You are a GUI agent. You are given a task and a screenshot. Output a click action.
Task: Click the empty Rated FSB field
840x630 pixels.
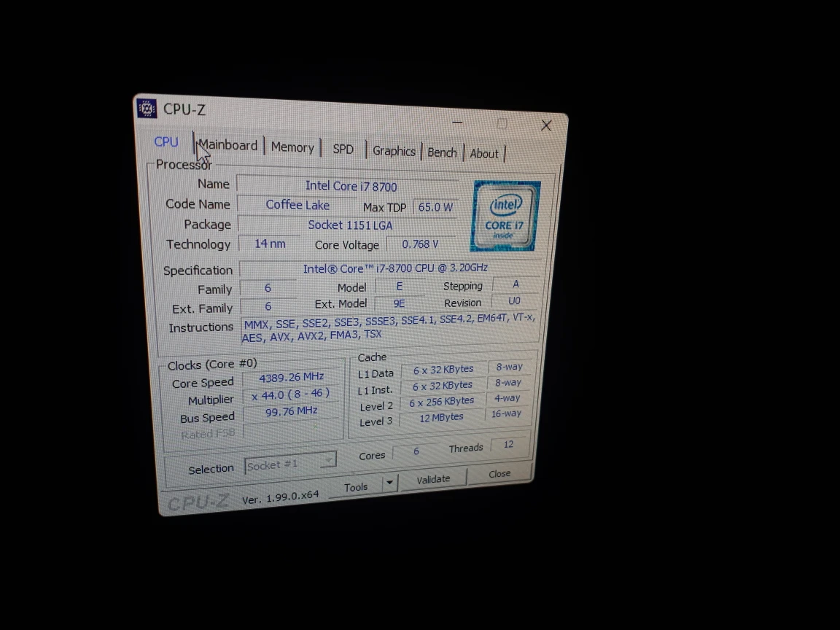coord(292,429)
